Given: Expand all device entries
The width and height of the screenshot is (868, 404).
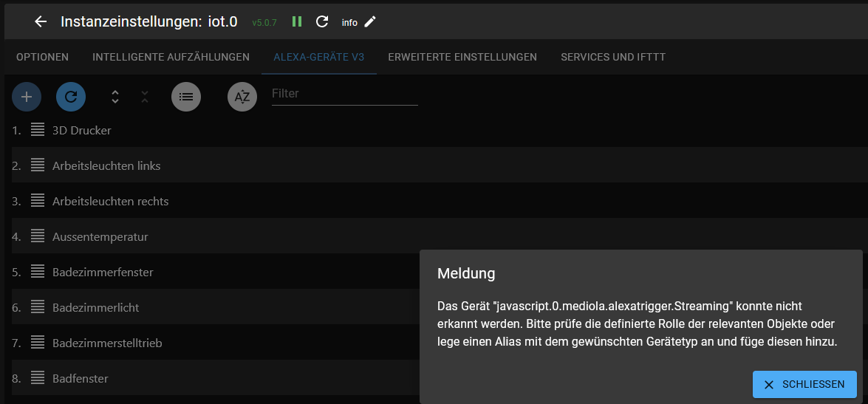Looking at the screenshot, I should point(115,97).
